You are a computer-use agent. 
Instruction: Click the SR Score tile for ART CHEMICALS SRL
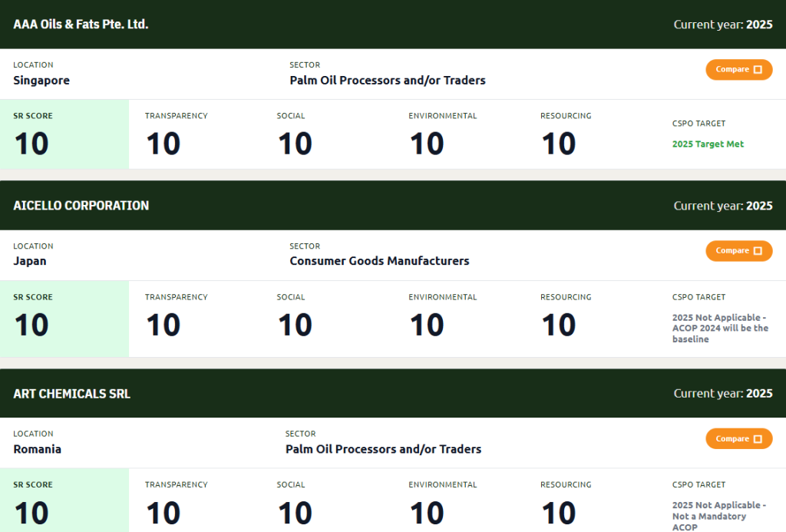coord(64,501)
